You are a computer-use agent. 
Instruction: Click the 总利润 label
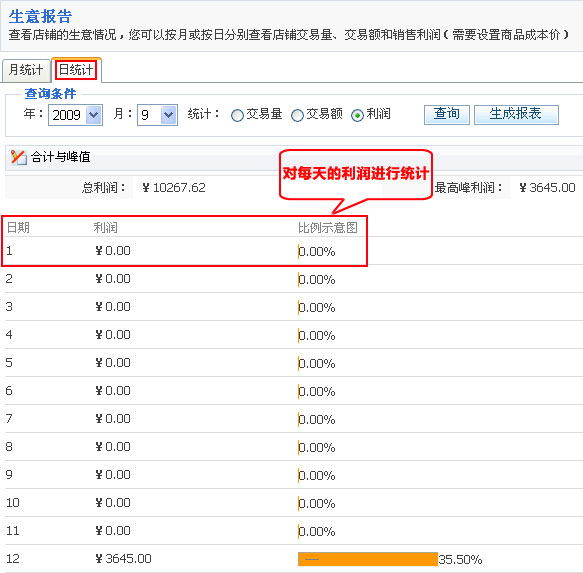point(104,188)
